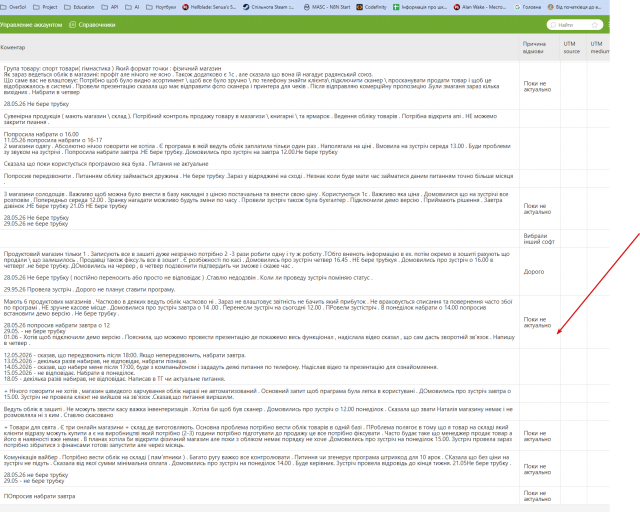The height and width of the screenshot is (512, 640).
Task: Open the Управление аккаунтом menu
Action: coord(31,25)
